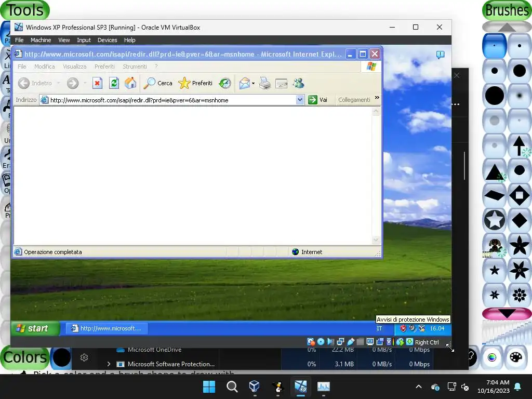Image resolution: width=532 pixels, height=399 pixels.
Task: Open the Messenger people icon in IE toolbar
Action: click(299, 83)
